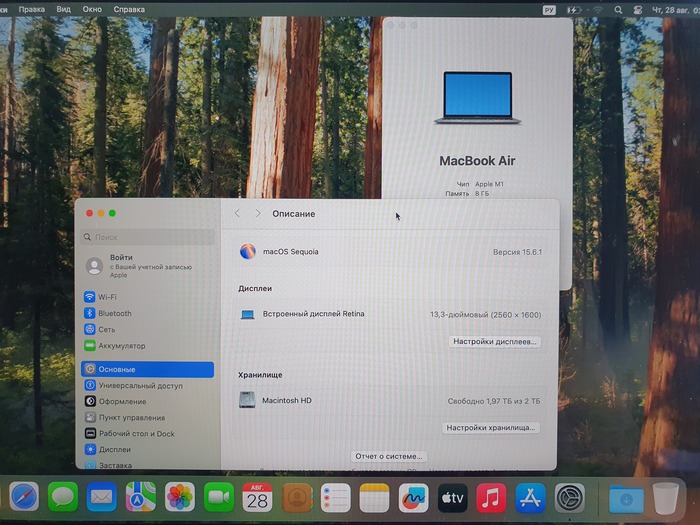Open Mail app in Dock
This screenshot has width=700, height=525.
[x=102, y=496]
